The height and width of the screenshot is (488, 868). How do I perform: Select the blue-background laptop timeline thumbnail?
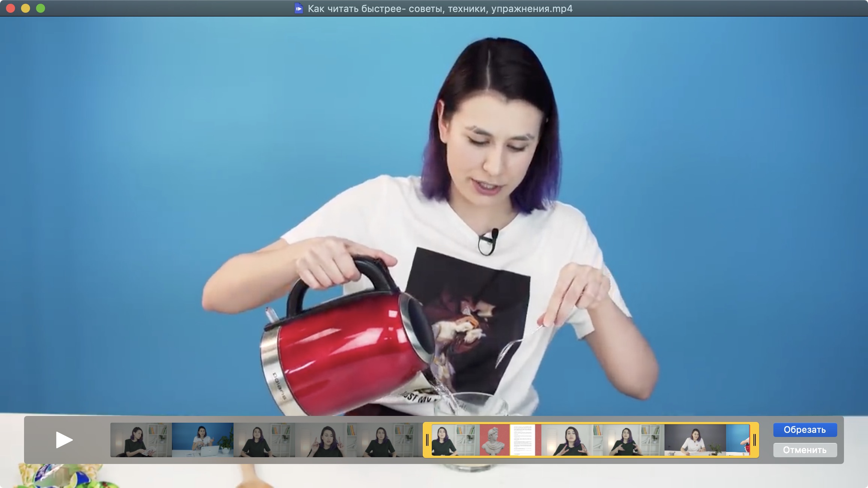coord(203,440)
